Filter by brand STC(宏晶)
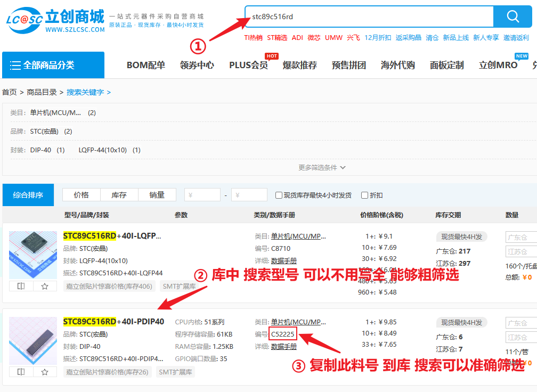This screenshot has width=537, height=392. [44, 131]
